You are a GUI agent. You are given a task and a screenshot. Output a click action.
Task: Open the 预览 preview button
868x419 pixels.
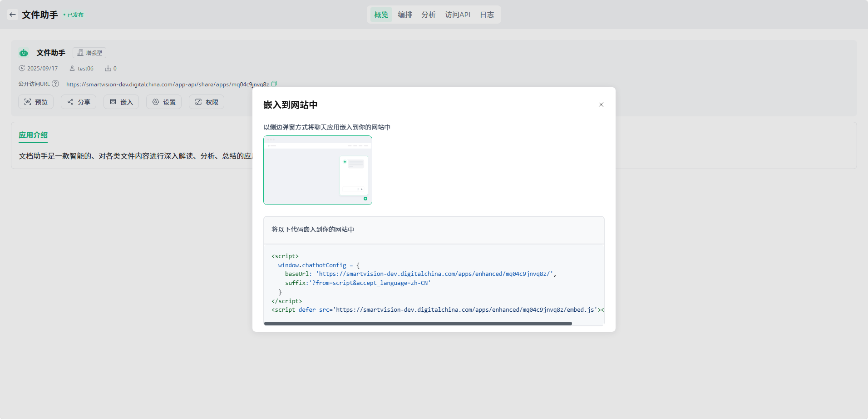(36, 102)
